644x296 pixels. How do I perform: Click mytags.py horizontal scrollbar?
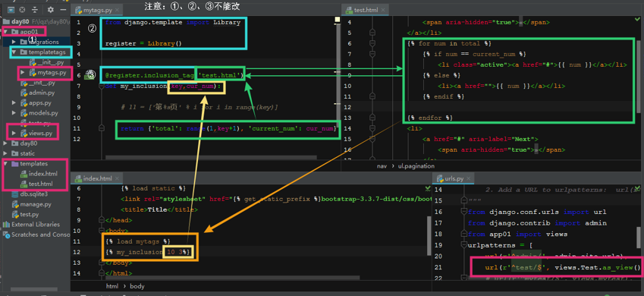(211, 157)
